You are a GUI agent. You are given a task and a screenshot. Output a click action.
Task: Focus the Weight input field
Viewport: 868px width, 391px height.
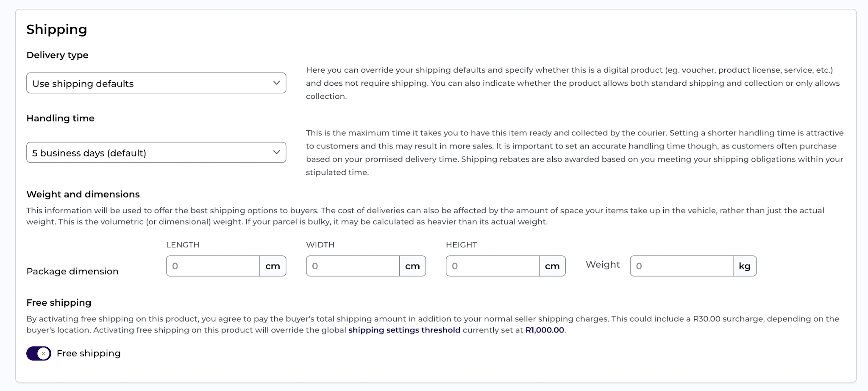[682, 266]
